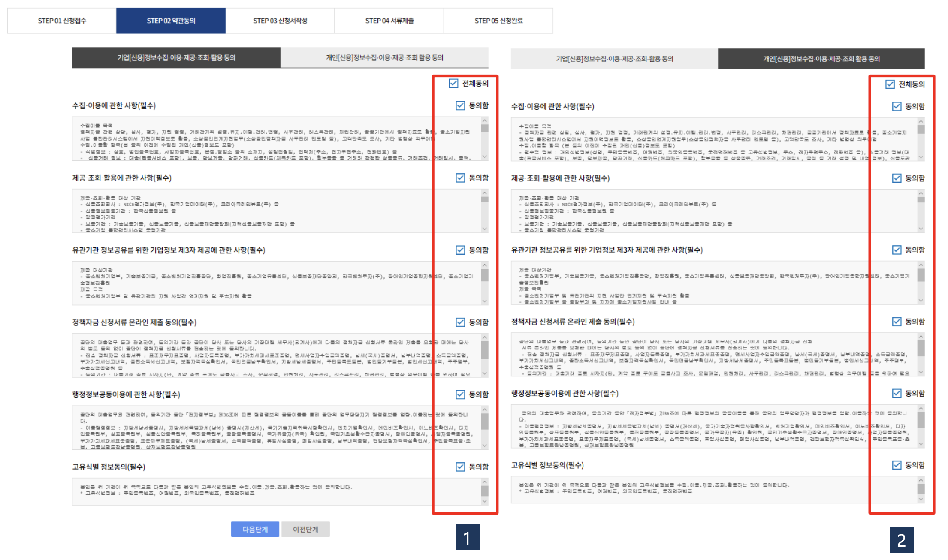The height and width of the screenshot is (560, 948).
Task: Click the number 2 badge marker
Action: coord(901,540)
